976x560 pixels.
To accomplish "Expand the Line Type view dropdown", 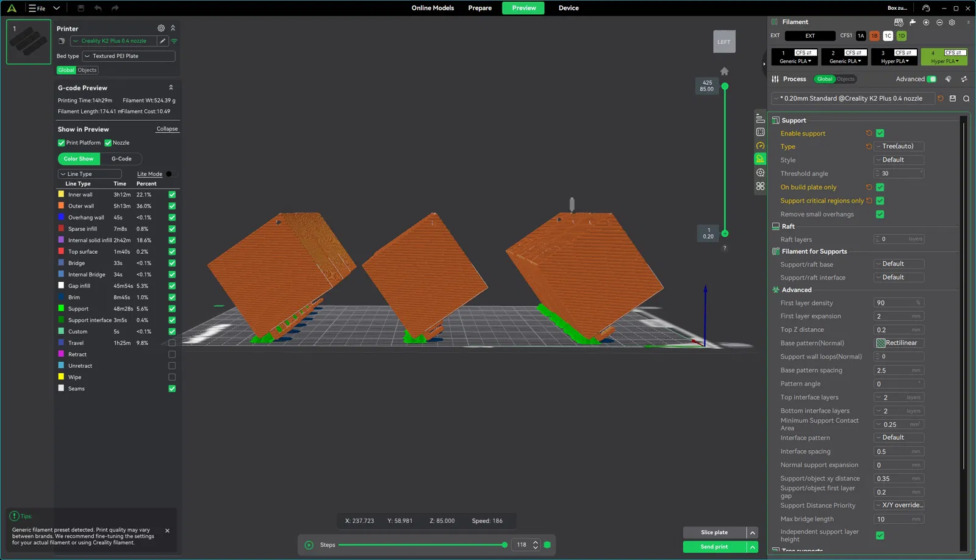I will pyautogui.click(x=90, y=174).
